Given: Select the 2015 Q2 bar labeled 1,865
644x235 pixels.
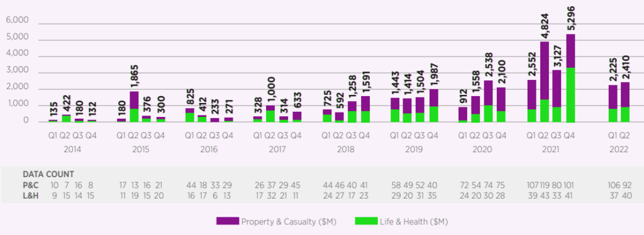Looking at the screenshot, I should [x=134, y=107].
